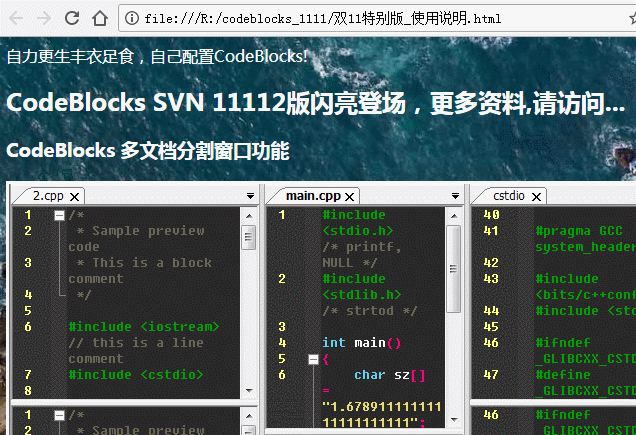636x435 pixels.
Task: Click scroll-down arrow in 2.cpp upper view
Action: [x=249, y=391]
